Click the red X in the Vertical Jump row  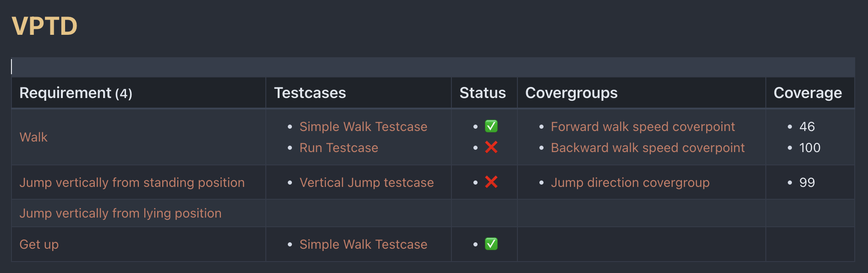(x=491, y=182)
